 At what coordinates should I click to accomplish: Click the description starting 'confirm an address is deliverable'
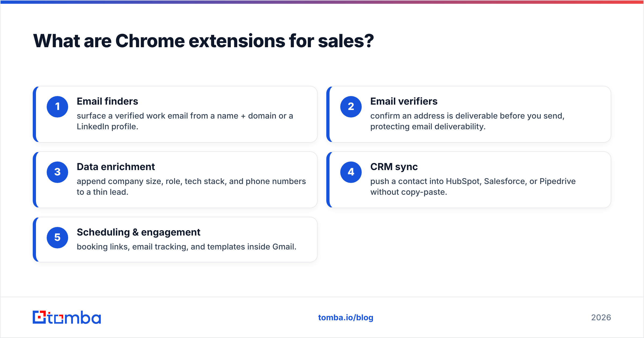point(467,121)
